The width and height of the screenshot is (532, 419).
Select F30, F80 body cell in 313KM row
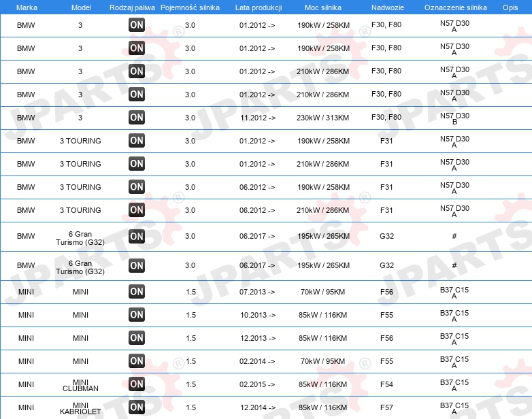(386, 117)
